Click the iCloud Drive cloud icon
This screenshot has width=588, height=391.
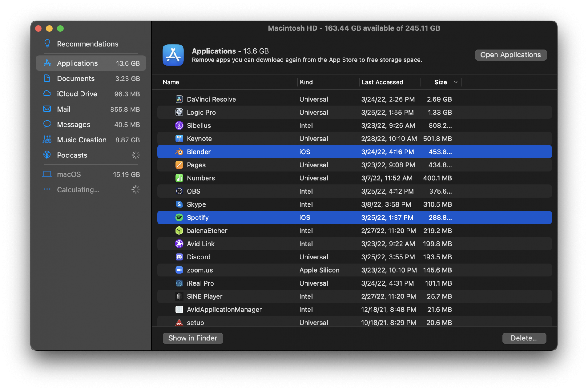coord(47,94)
